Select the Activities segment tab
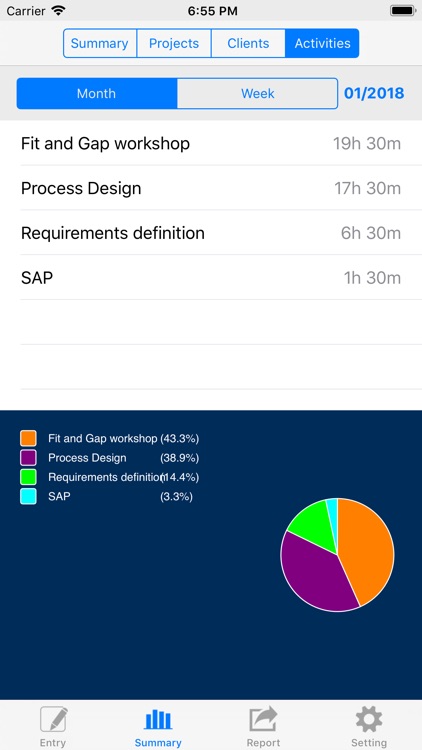Viewport: 422px width, 750px height. (x=322, y=44)
